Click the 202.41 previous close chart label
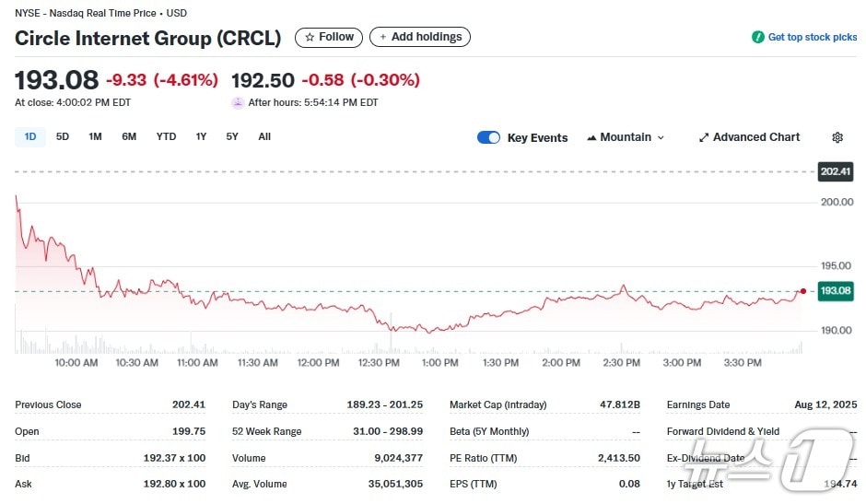The width and height of the screenshot is (866, 504). coord(836,171)
